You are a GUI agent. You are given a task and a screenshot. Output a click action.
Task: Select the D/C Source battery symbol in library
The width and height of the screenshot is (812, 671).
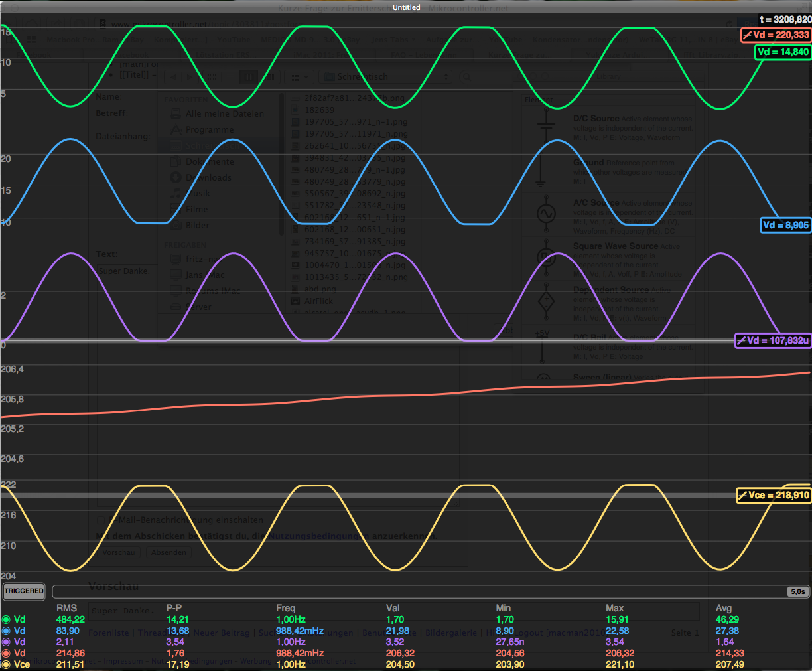pyautogui.click(x=546, y=125)
